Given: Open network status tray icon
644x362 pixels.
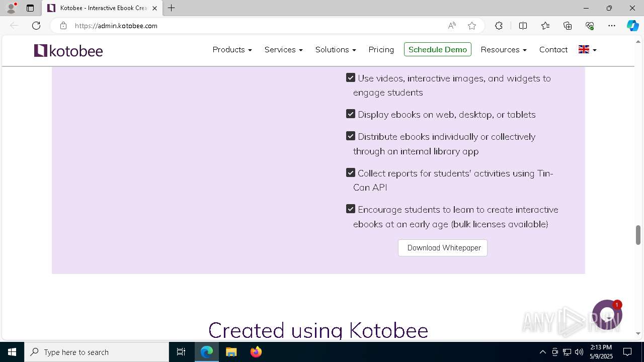Looking at the screenshot, I should coord(567,352).
